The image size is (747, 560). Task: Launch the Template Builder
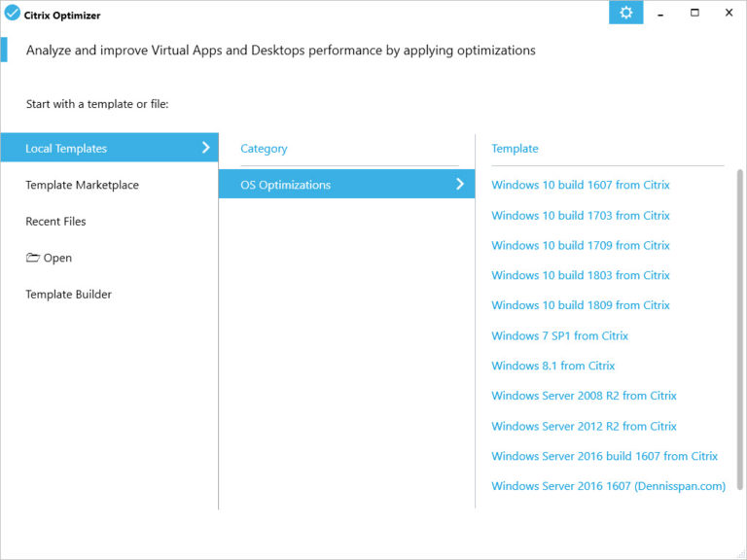68,295
